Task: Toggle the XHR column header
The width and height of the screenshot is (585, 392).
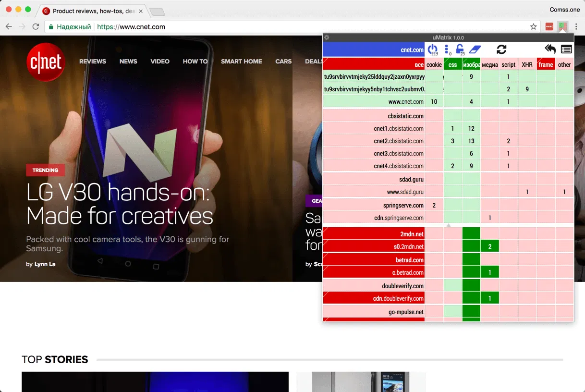Action: tap(527, 64)
